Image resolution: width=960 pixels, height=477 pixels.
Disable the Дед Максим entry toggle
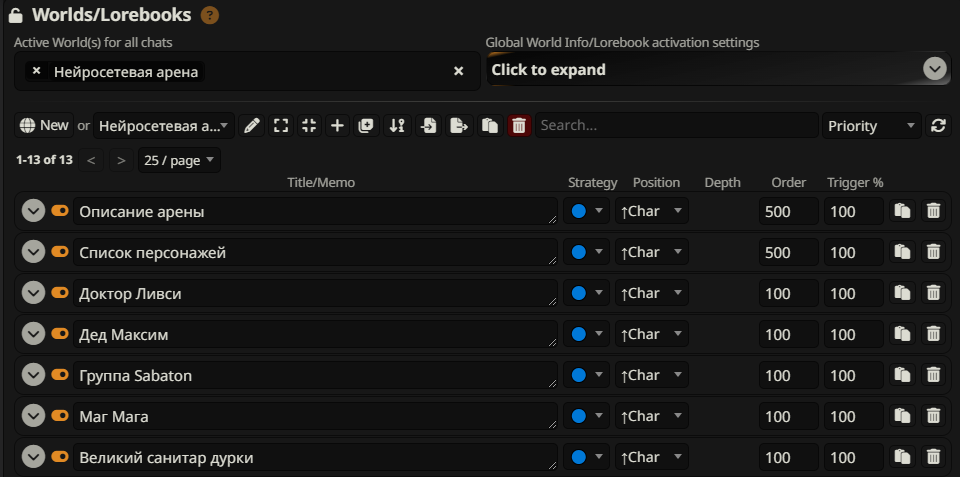click(x=60, y=334)
